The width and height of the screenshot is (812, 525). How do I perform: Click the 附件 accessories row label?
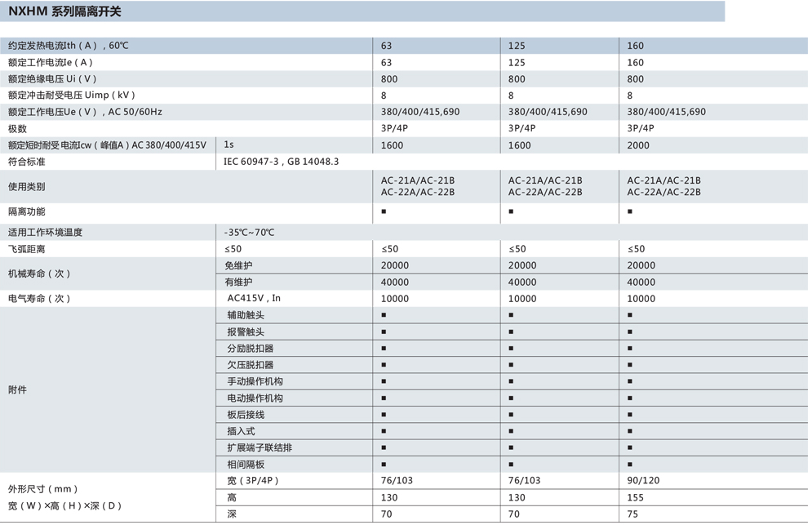click(17, 390)
